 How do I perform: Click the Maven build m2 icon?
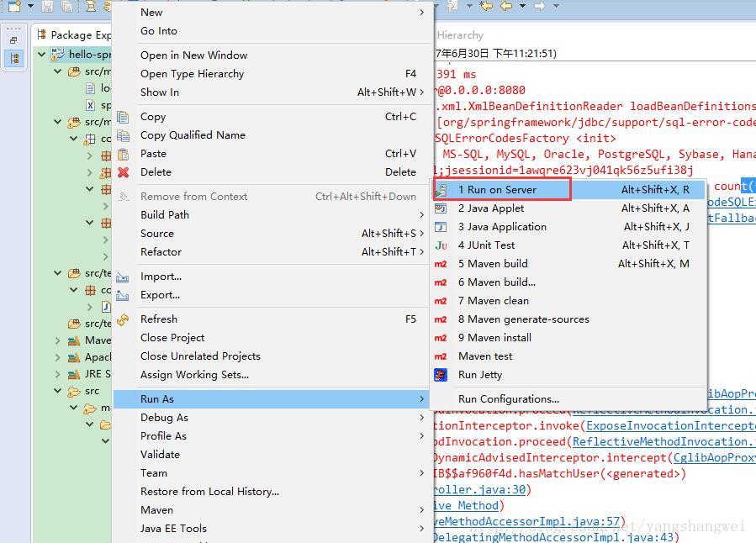point(440,263)
